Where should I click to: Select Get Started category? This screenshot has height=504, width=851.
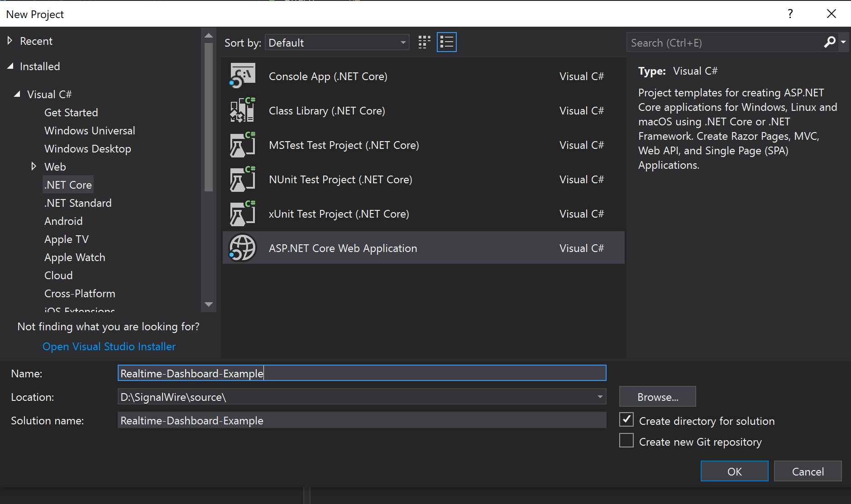[71, 112]
